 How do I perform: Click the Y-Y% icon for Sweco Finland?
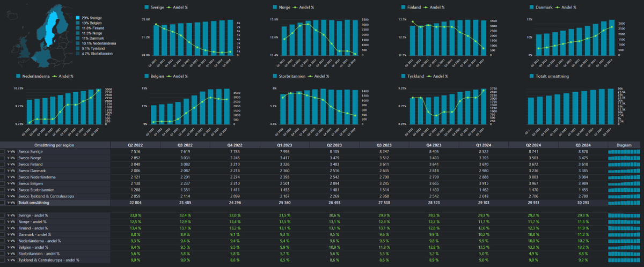pos(11,165)
